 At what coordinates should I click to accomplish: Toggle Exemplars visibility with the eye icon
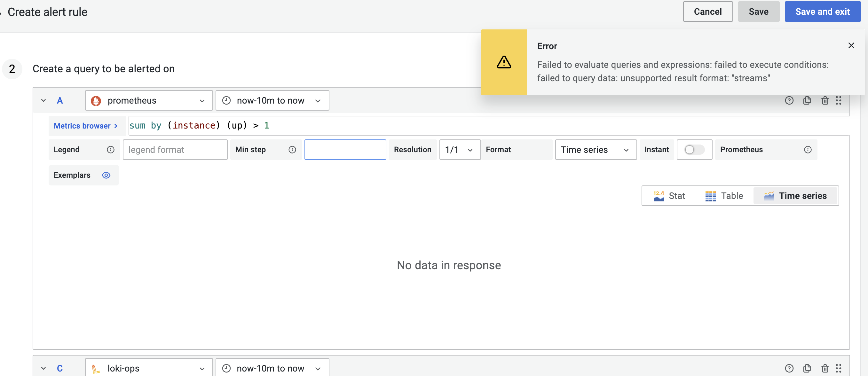tap(106, 175)
